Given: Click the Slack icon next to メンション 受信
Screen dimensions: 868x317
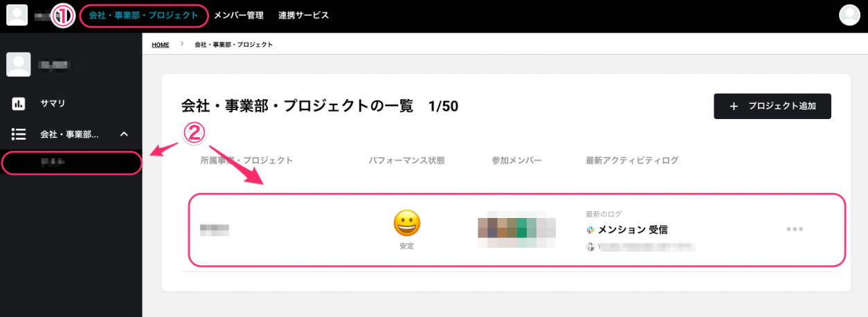Looking at the screenshot, I should 590,230.
